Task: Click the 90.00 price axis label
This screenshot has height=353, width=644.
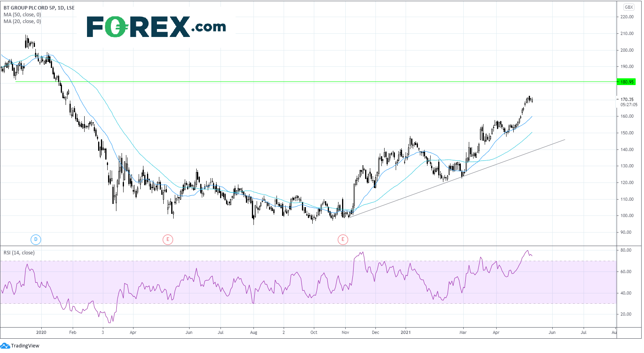Action: point(626,232)
